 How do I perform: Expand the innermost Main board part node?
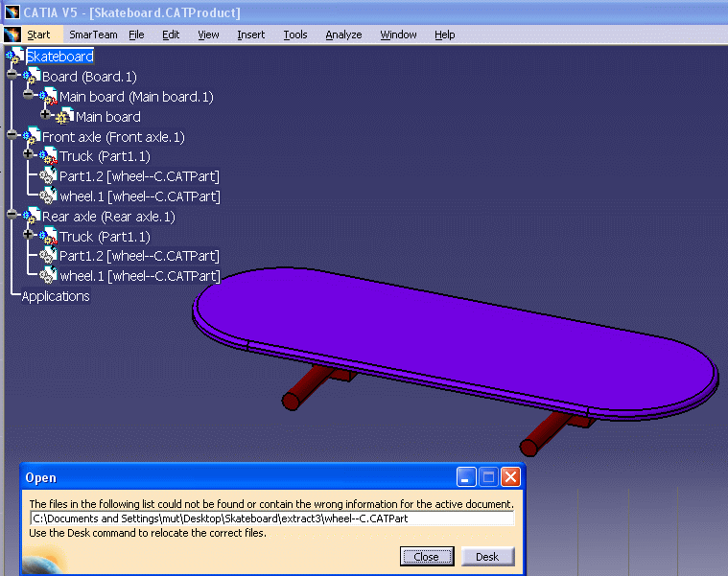45,116
